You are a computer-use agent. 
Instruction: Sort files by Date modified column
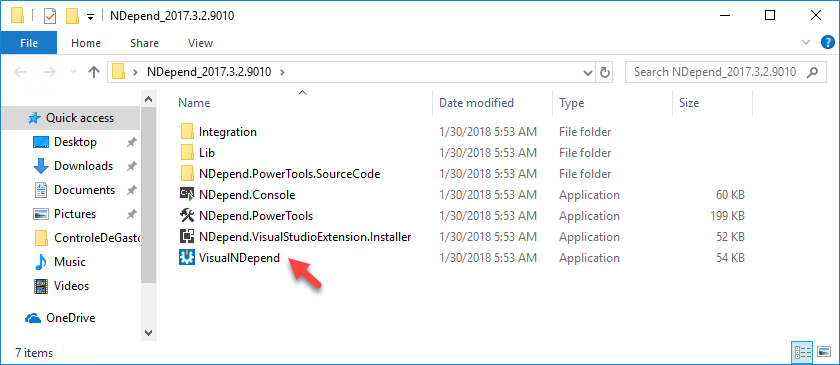coord(476,102)
